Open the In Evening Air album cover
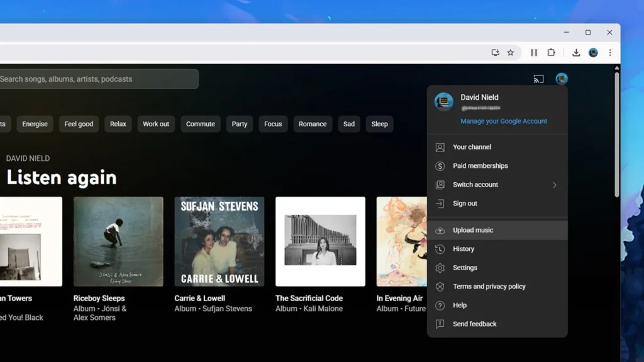644x362 pixels. 402,241
